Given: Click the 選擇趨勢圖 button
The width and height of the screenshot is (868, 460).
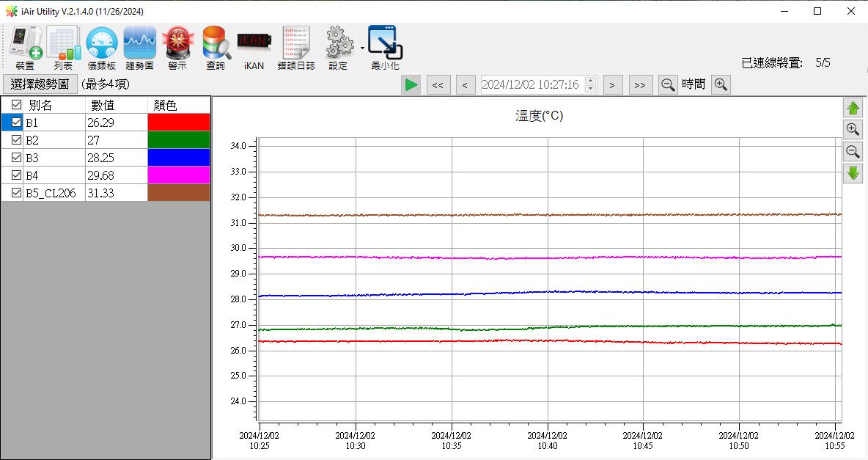Looking at the screenshot, I should (x=40, y=84).
